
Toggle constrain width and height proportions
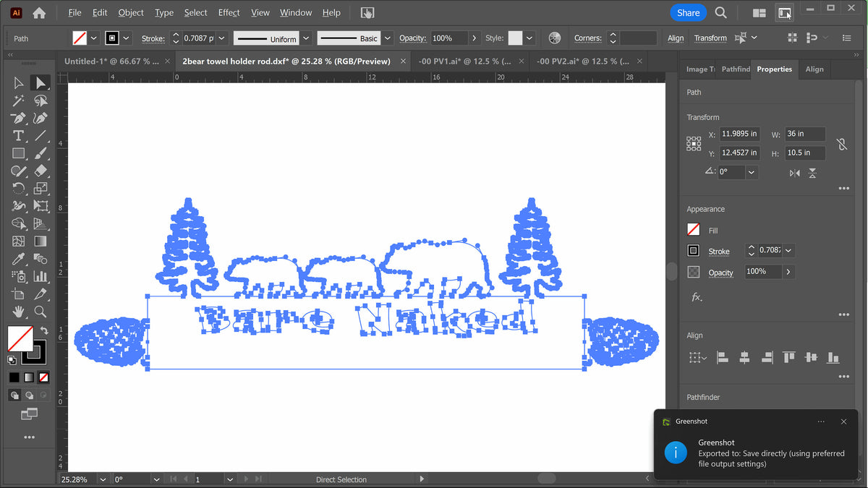[842, 144]
